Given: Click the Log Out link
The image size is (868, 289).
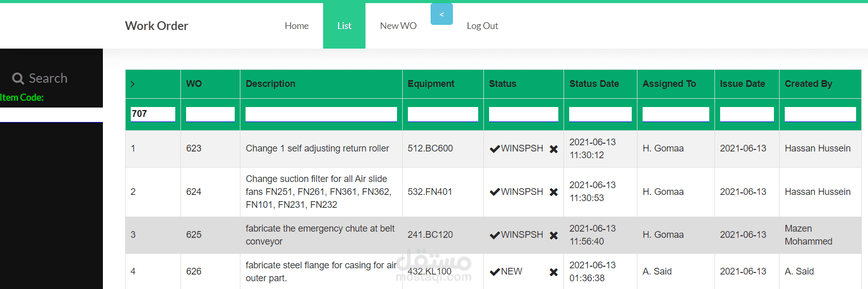Looking at the screenshot, I should click(482, 26).
